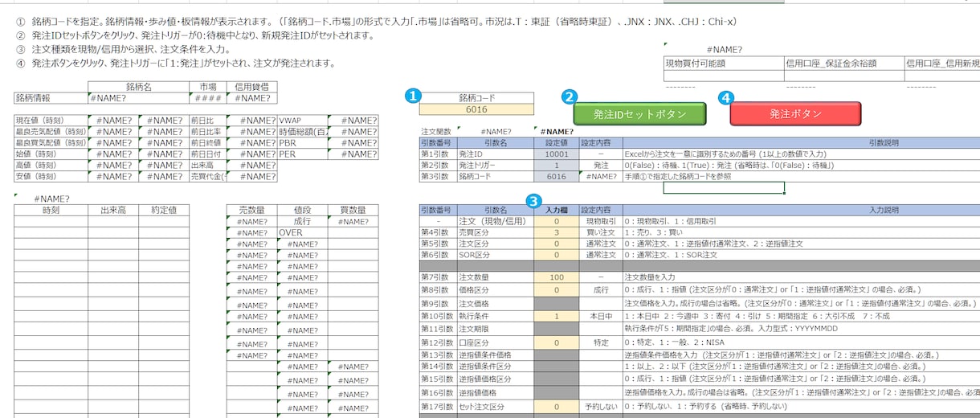Select the 買い注文 setting cell
The height and width of the screenshot is (418, 980).
601,232
